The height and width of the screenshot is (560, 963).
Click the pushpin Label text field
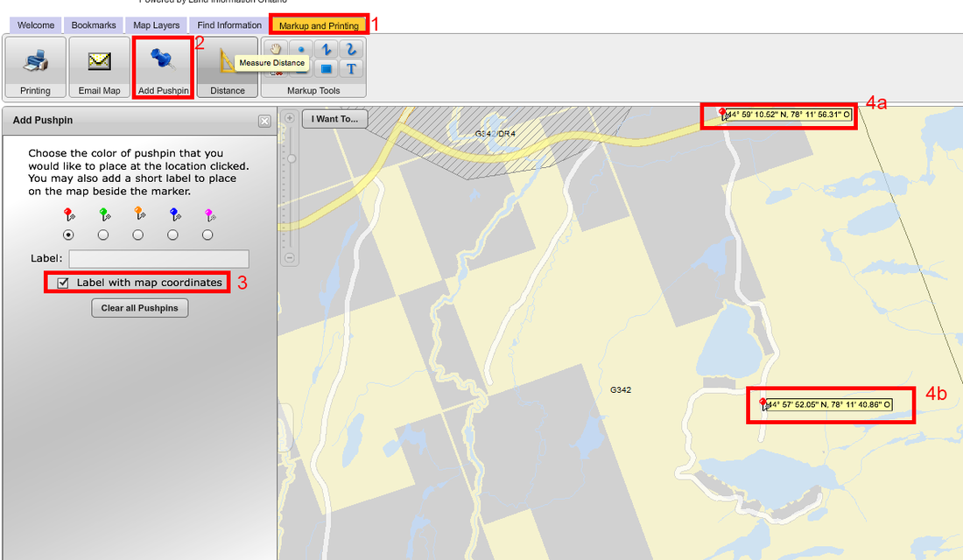[159, 258]
